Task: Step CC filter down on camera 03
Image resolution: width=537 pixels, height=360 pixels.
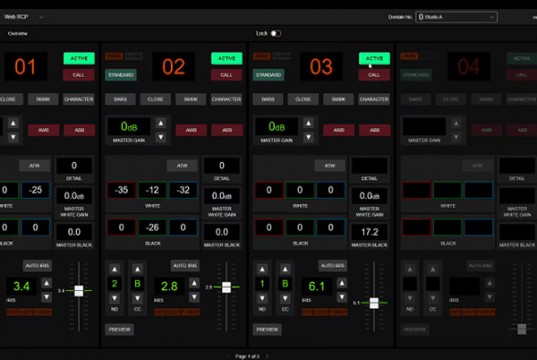Action: click(285, 298)
